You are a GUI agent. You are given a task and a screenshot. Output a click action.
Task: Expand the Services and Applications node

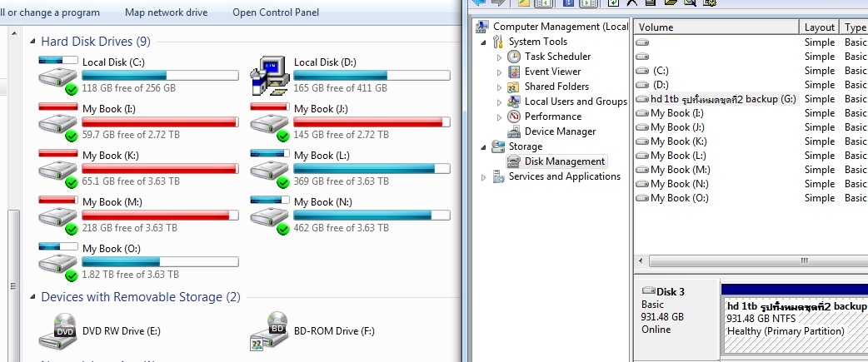[x=483, y=176]
